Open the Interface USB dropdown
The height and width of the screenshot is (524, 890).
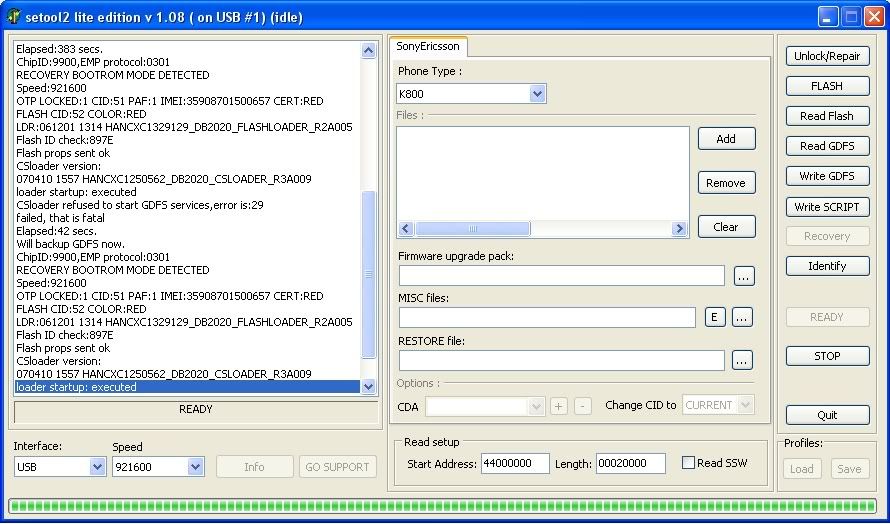(x=97, y=467)
